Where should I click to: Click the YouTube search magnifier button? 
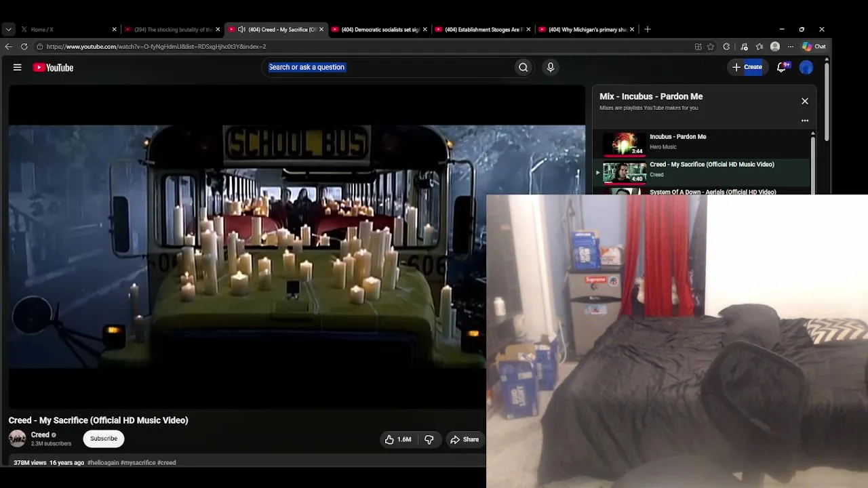[523, 67]
